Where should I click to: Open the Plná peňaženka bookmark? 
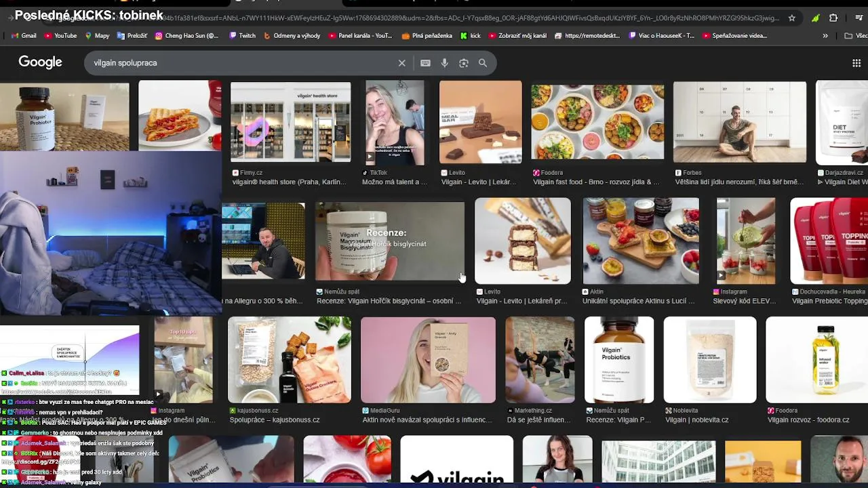(427, 36)
